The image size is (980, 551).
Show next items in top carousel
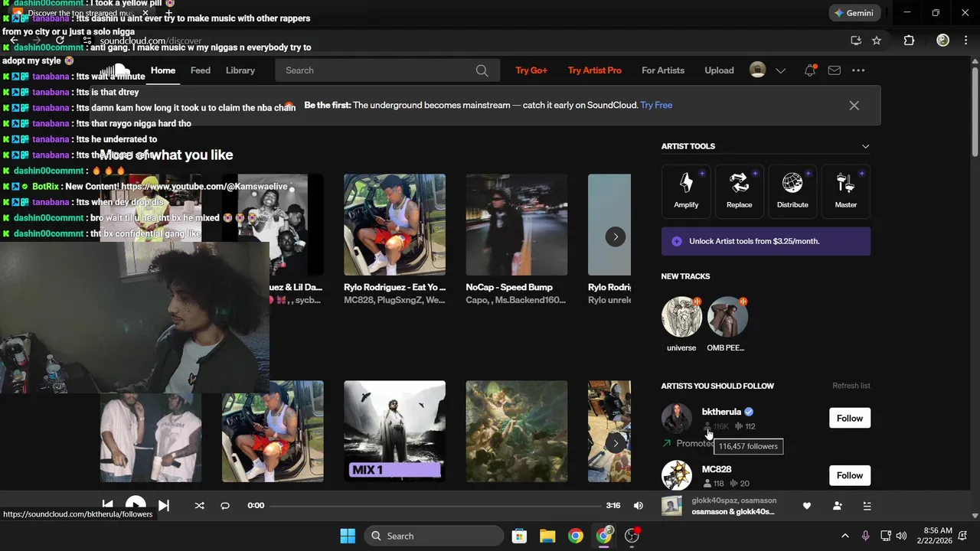click(616, 236)
